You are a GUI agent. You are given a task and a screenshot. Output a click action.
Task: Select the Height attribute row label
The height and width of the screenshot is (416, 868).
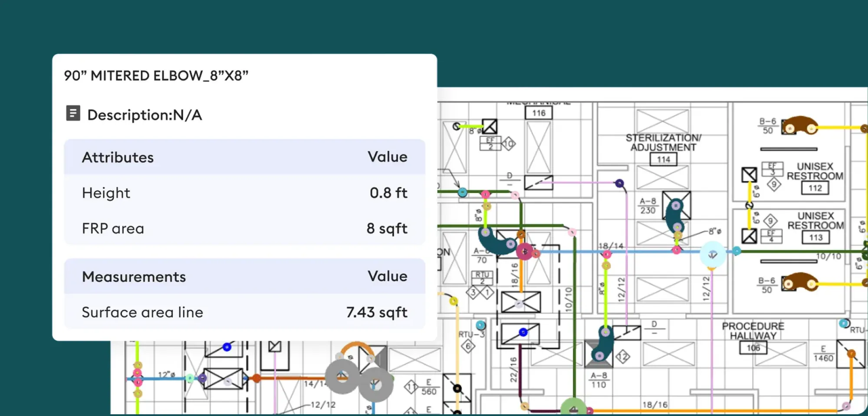click(106, 193)
